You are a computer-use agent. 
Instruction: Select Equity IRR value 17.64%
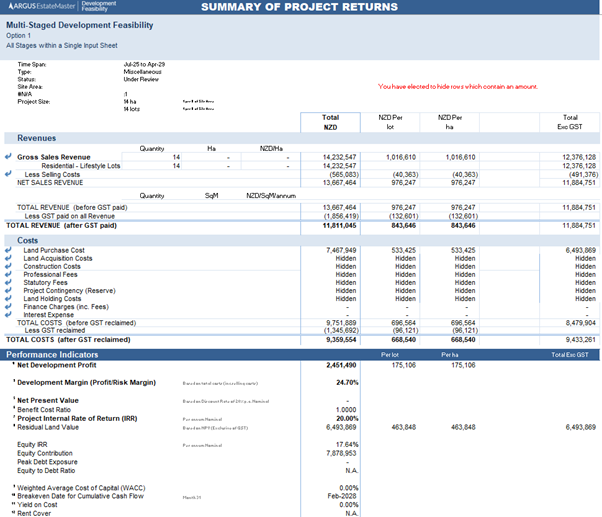(x=347, y=444)
